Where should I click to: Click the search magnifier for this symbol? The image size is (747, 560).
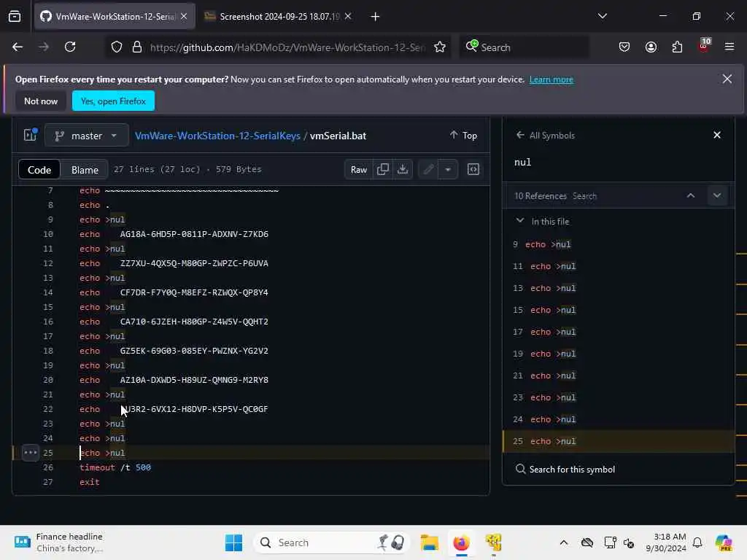pyautogui.click(x=520, y=470)
